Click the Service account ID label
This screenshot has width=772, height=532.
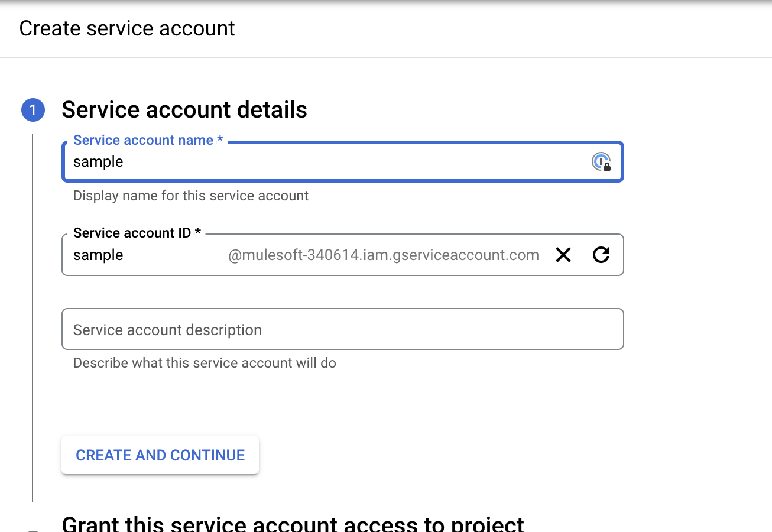tap(132, 233)
